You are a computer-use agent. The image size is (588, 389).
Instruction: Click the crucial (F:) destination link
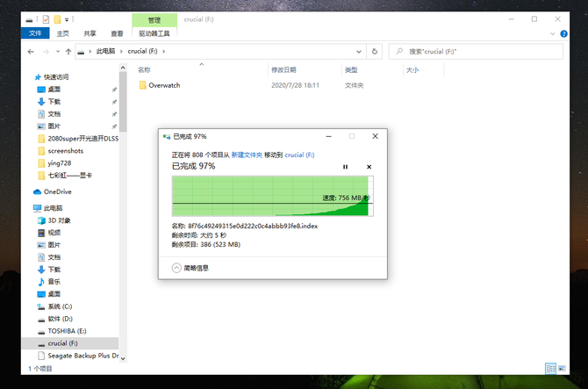pyautogui.click(x=299, y=155)
